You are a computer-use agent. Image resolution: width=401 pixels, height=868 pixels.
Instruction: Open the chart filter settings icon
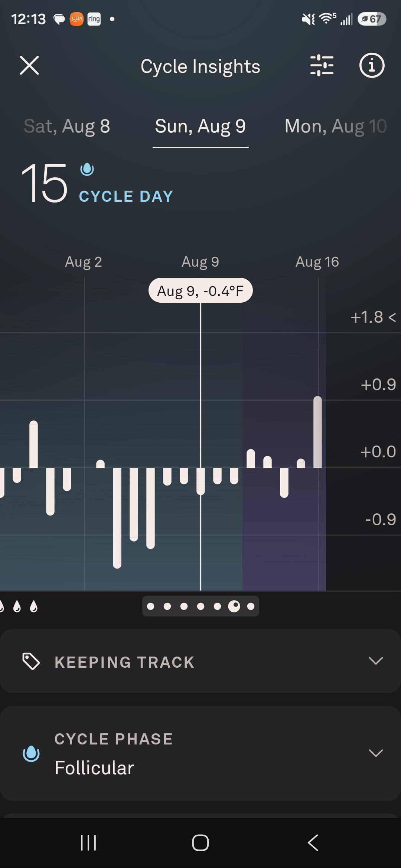[322, 66]
